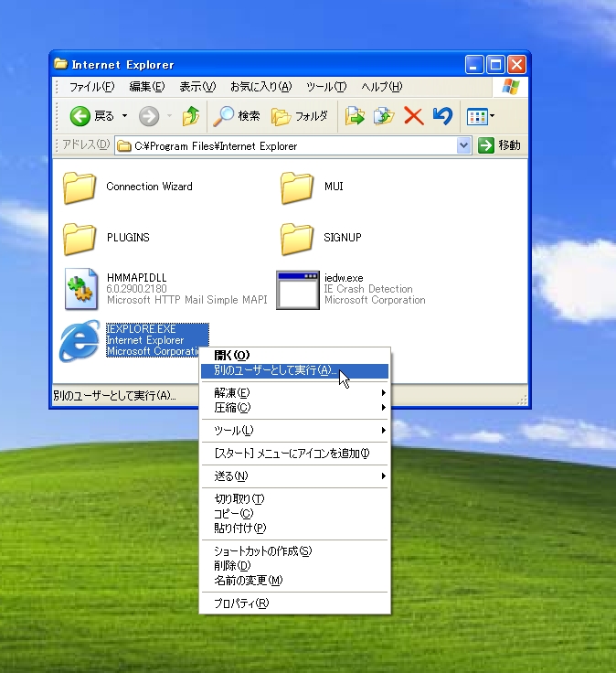Image resolution: width=616 pixels, height=673 pixels.
Task: Choose プロパティ(R) in the context menu
Action: (x=294, y=604)
